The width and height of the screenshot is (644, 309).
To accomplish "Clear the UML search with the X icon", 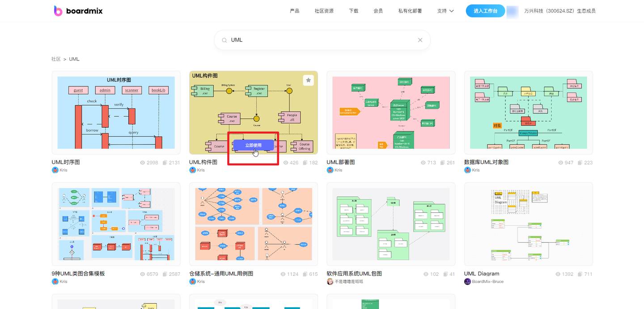I will click(x=420, y=40).
